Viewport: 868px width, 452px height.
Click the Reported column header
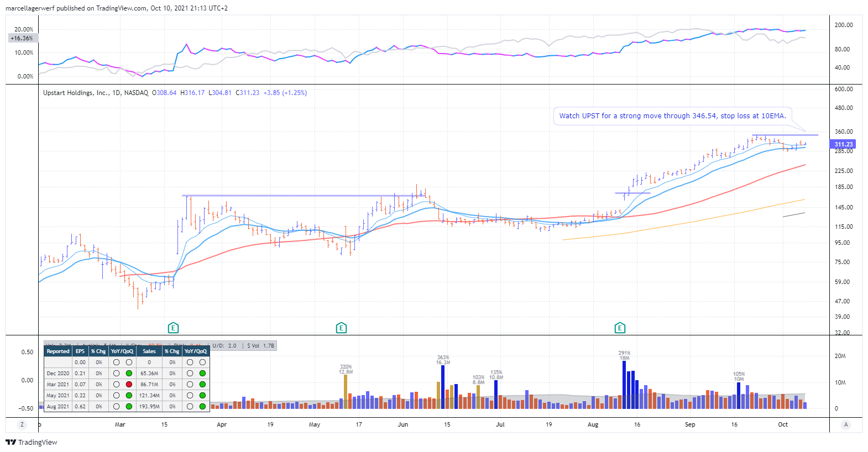(x=58, y=351)
